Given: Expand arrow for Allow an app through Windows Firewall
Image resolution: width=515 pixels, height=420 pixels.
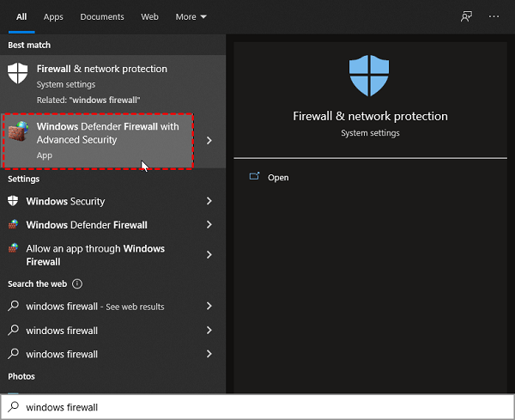Looking at the screenshot, I should (209, 255).
